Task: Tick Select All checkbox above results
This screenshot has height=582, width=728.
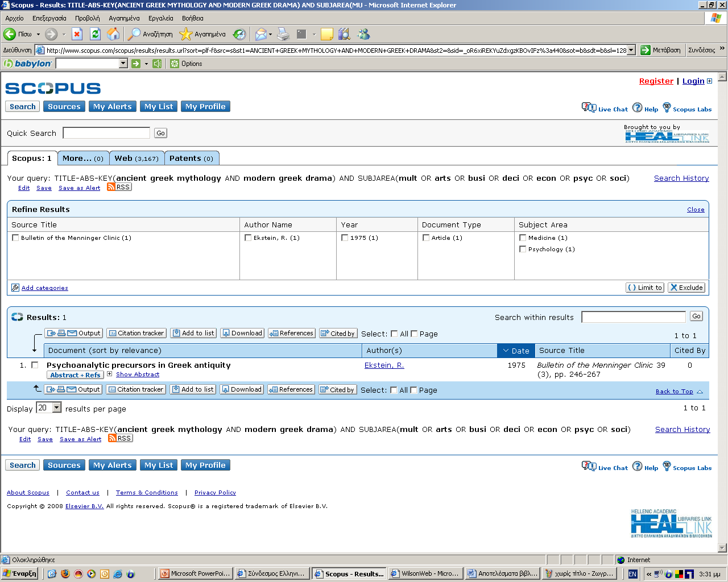Action: click(394, 334)
